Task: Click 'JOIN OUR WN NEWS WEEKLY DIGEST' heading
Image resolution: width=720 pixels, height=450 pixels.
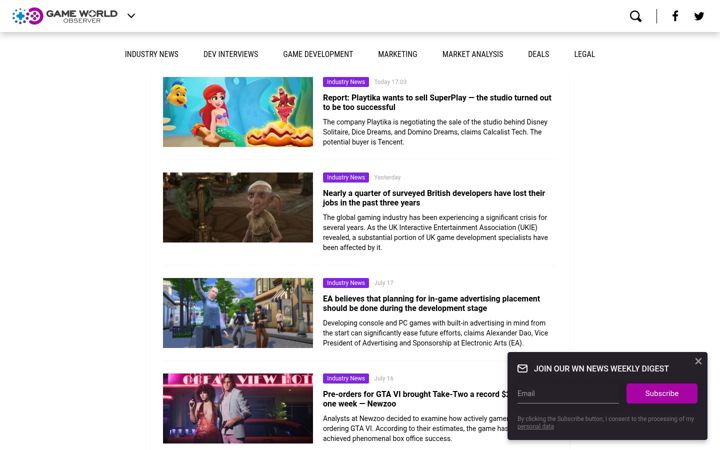Action: coord(601,369)
